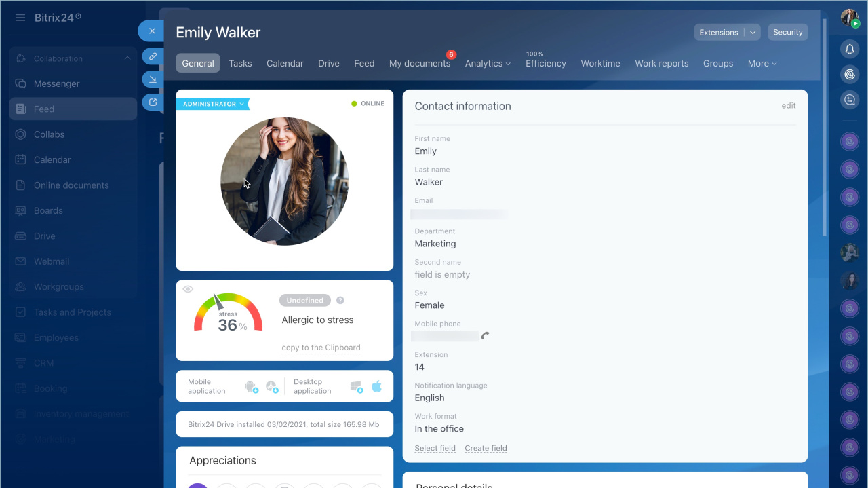The width and height of the screenshot is (868, 488).
Task: Click the notifications bell icon
Action: 850,49
